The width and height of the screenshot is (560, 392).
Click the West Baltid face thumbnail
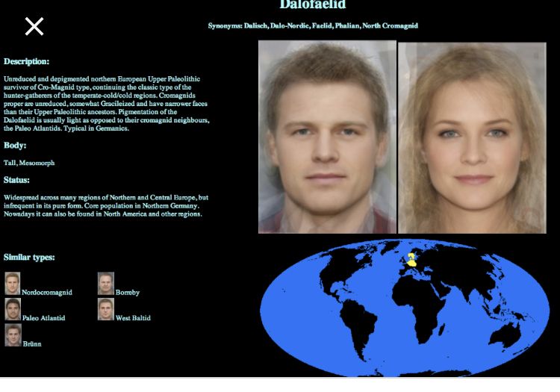coord(106,309)
